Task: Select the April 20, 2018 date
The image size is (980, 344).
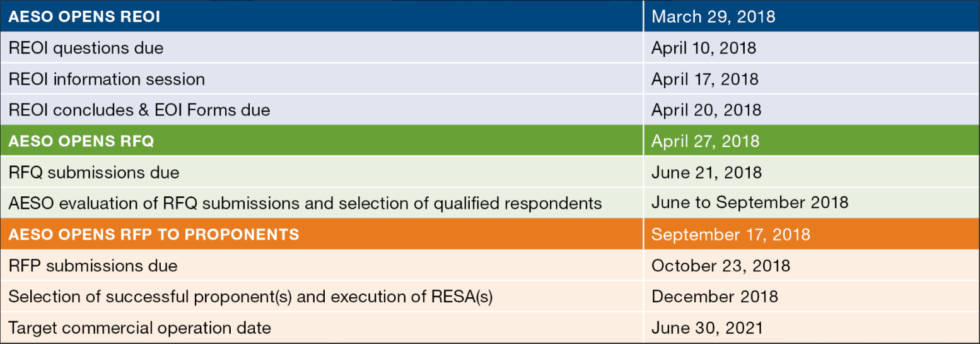Action: 706,110
